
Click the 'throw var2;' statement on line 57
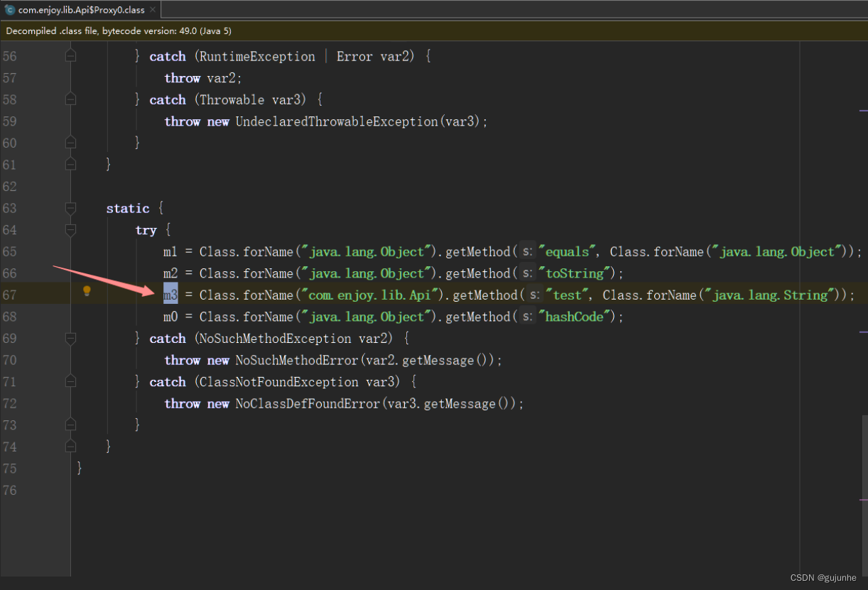[203, 78]
